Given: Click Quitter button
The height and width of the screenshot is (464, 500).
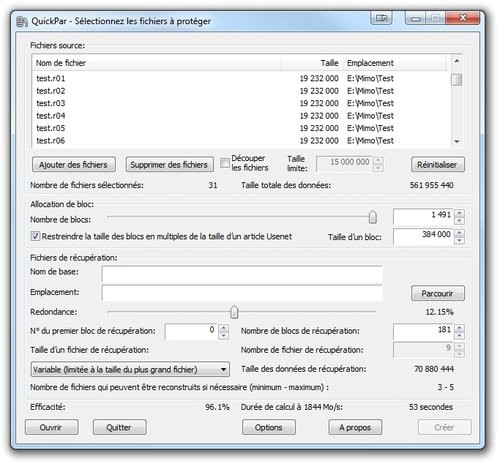Looking at the screenshot, I should [119, 427].
